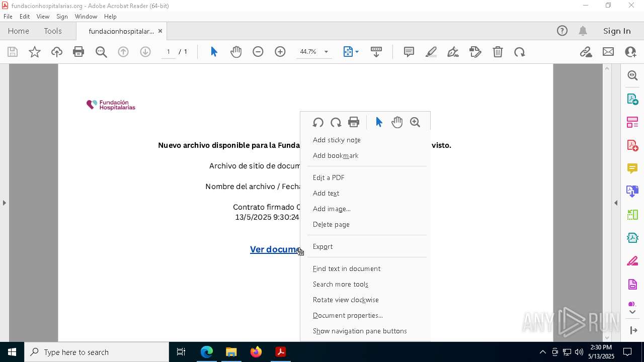
Task: Click the upload to cloud icon
Action: [x=57, y=52]
